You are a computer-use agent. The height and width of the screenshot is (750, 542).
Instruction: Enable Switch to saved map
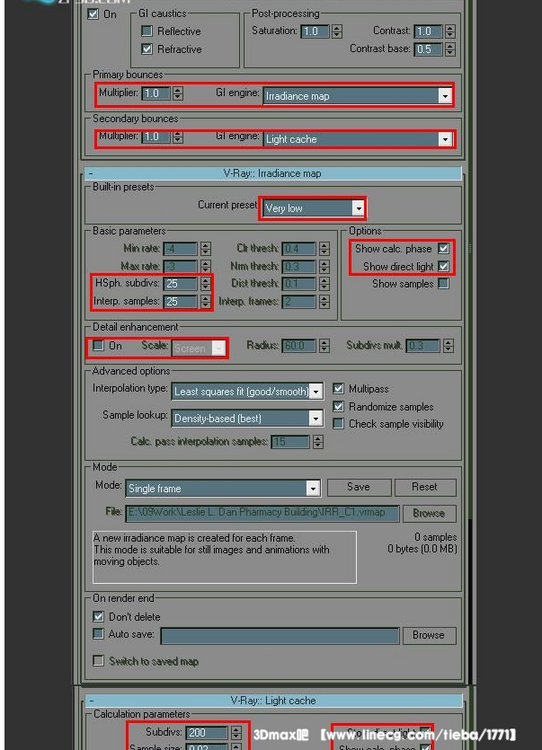tap(98, 661)
